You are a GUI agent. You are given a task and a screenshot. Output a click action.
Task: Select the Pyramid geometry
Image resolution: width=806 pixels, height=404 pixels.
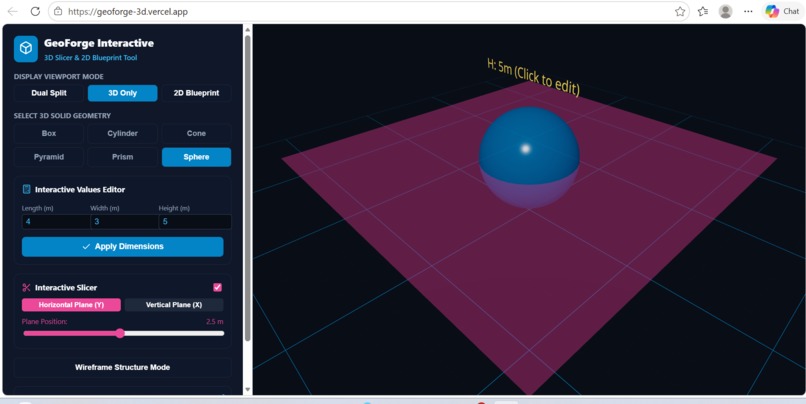(x=49, y=157)
